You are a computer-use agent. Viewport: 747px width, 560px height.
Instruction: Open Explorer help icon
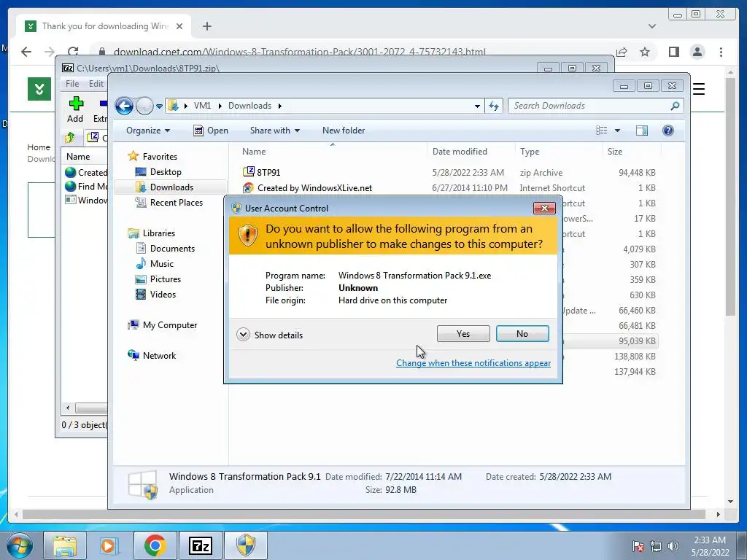pyautogui.click(x=668, y=131)
